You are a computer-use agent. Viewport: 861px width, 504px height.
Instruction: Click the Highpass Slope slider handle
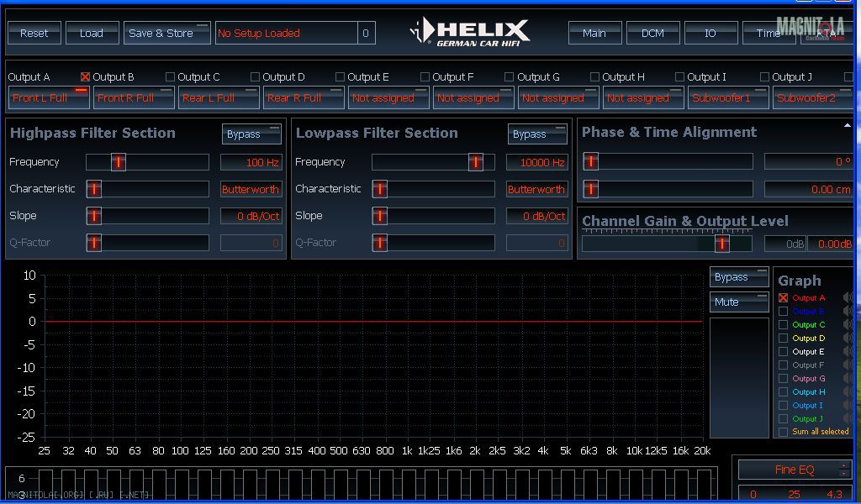pyautogui.click(x=94, y=216)
